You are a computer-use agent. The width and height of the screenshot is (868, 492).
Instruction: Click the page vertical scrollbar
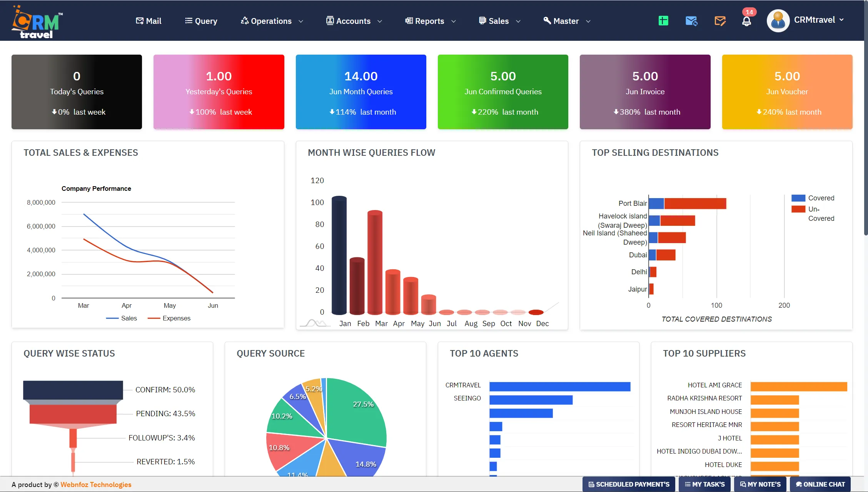(x=866, y=118)
